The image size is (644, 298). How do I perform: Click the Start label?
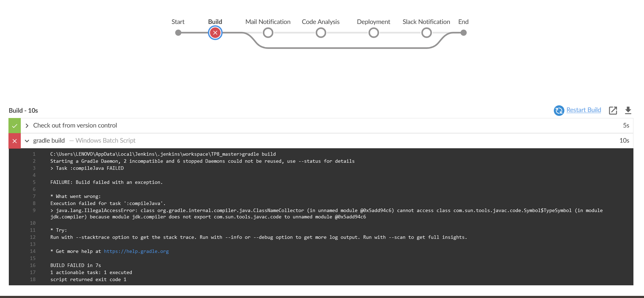[x=178, y=22]
